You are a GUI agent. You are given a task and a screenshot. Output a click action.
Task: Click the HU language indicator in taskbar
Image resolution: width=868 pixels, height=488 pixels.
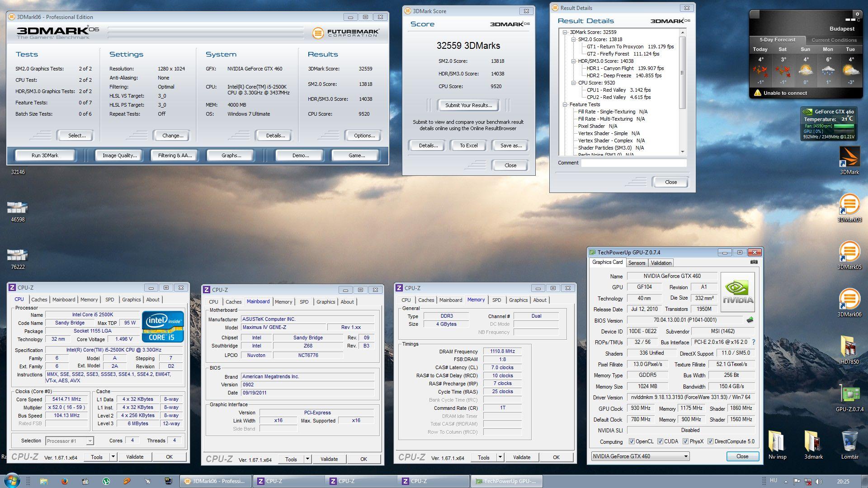point(773,481)
